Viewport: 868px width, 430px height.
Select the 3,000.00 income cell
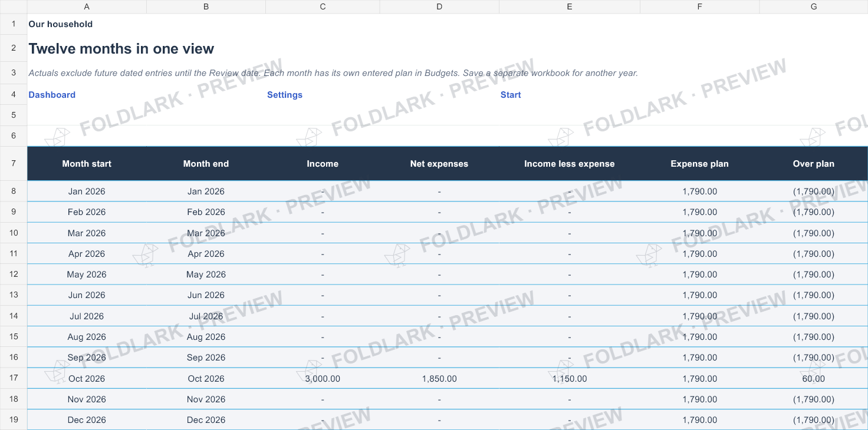pyautogui.click(x=323, y=379)
